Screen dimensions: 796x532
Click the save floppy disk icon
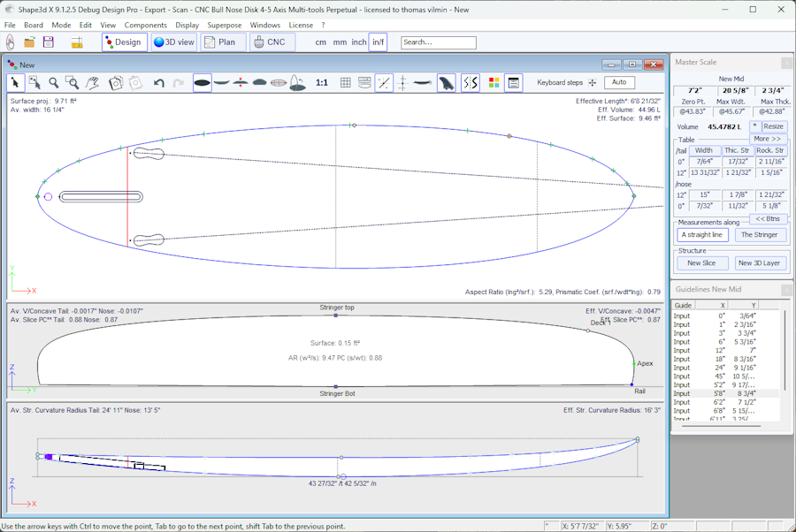49,42
